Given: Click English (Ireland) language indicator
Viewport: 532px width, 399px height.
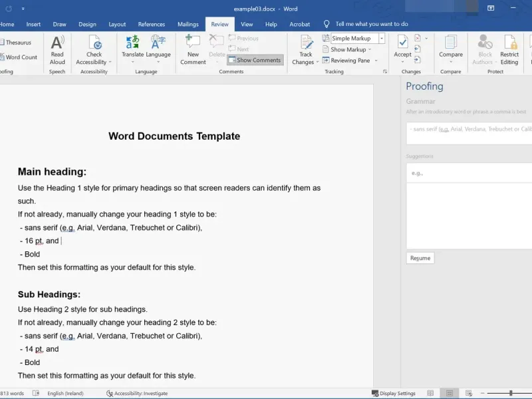Looking at the screenshot, I should [65, 393].
